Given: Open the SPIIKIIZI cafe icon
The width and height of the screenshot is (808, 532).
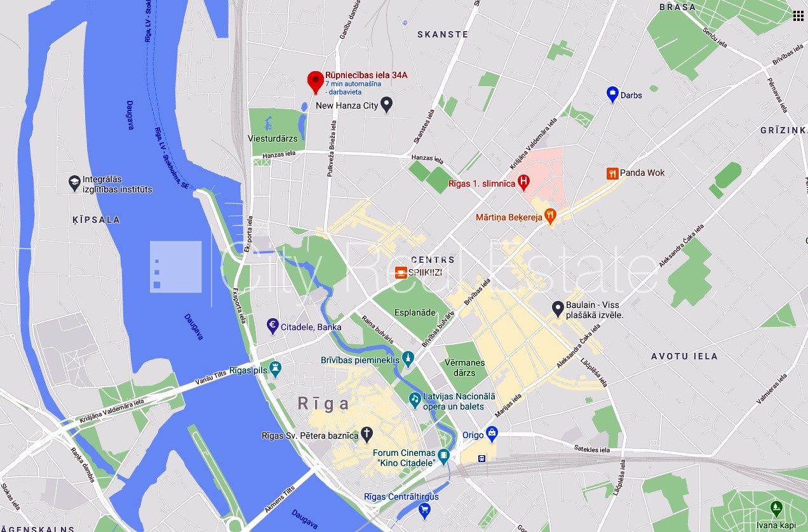Looking at the screenshot, I should (x=401, y=272).
